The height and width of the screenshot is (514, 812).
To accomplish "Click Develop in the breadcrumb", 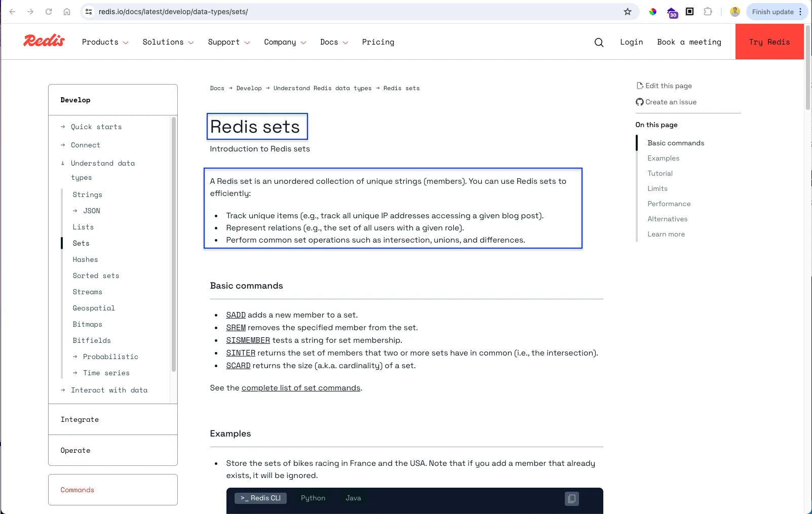I will pyautogui.click(x=249, y=88).
